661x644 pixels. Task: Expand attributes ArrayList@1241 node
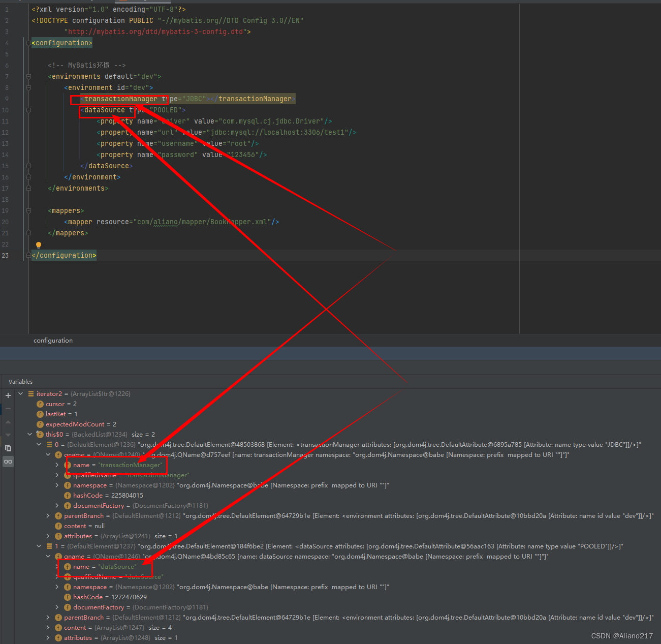[x=48, y=536]
